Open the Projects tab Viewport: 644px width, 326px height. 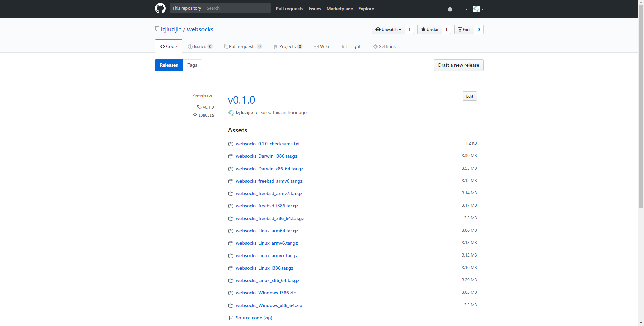287,46
